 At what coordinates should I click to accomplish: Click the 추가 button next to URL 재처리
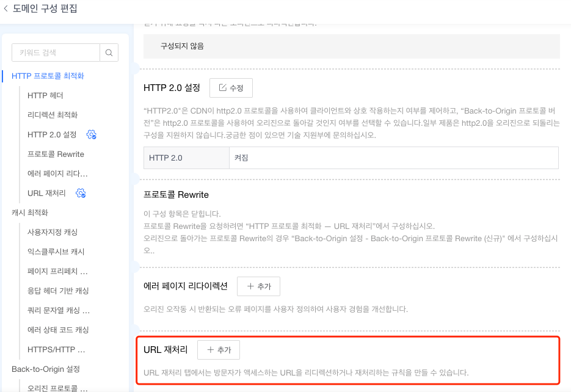point(219,349)
